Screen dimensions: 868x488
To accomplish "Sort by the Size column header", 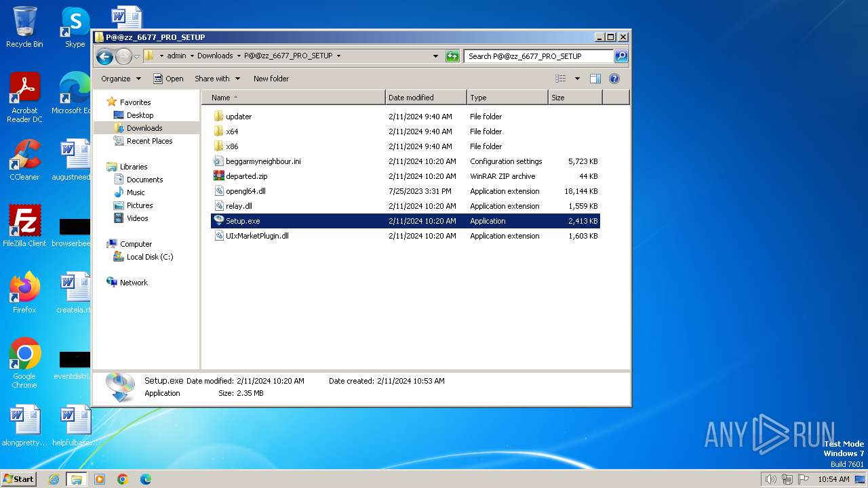I will pyautogui.click(x=575, y=98).
